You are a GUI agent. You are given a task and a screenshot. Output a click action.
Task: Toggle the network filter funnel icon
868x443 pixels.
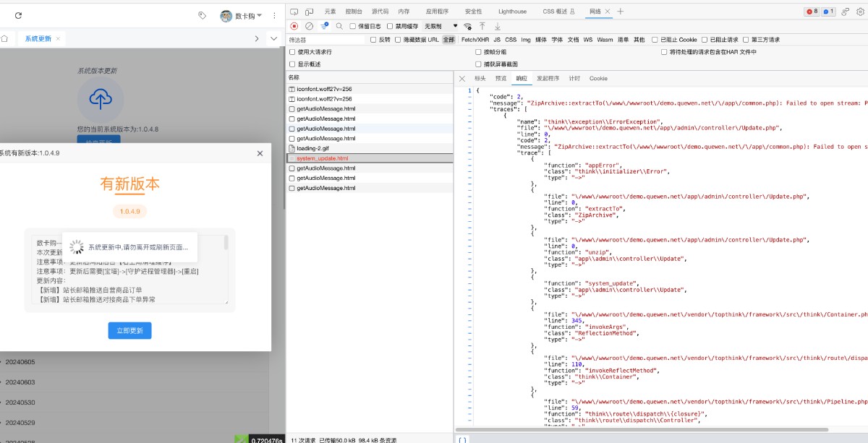coord(324,26)
